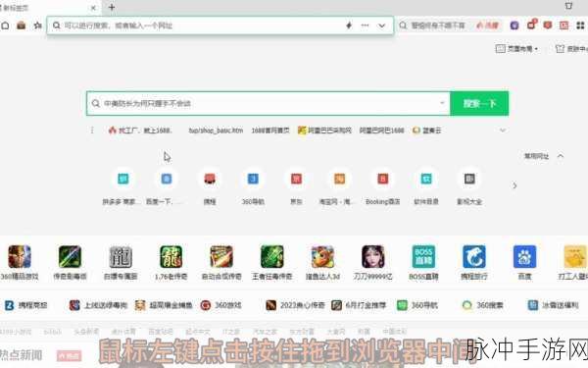
Task: Go to the browser home page icon
Action: click(5, 26)
